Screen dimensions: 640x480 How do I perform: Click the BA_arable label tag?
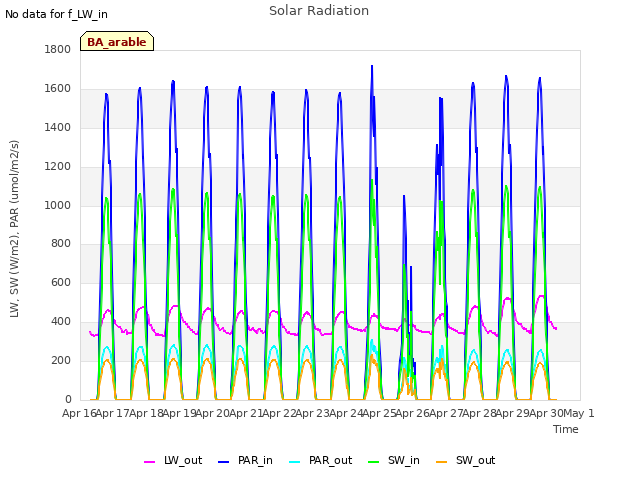point(117,41)
